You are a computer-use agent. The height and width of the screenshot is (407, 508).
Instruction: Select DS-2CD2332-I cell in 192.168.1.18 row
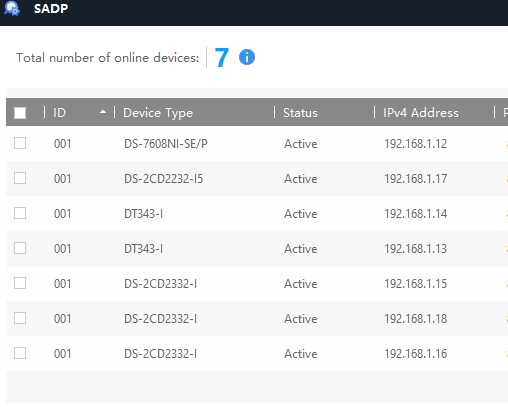160,319
